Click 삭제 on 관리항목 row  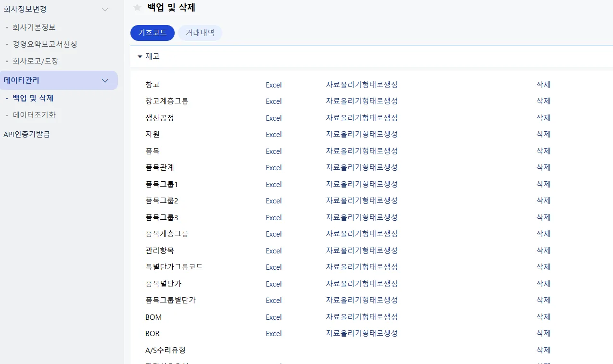pyautogui.click(x=543, y=251)
